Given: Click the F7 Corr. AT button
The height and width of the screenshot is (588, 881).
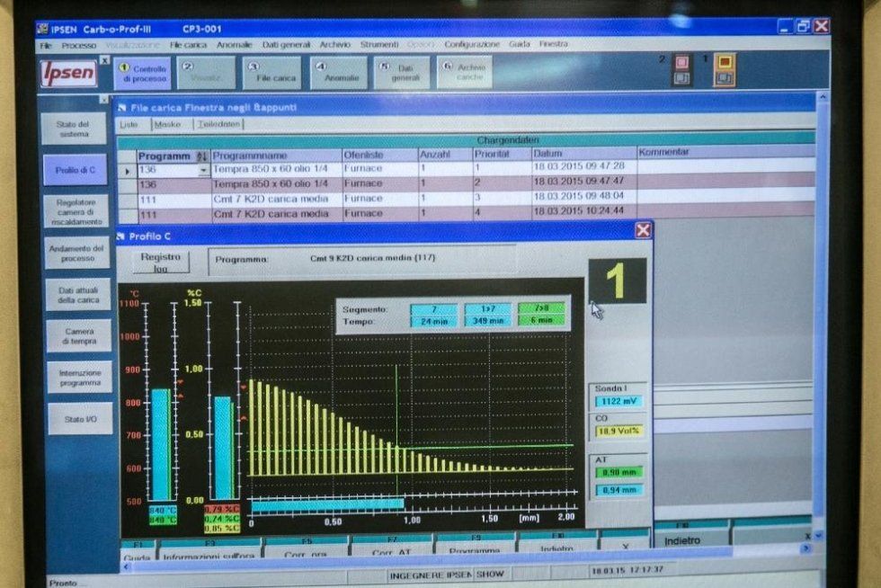Looking at the screenshot, I should (x=391, y=547).
